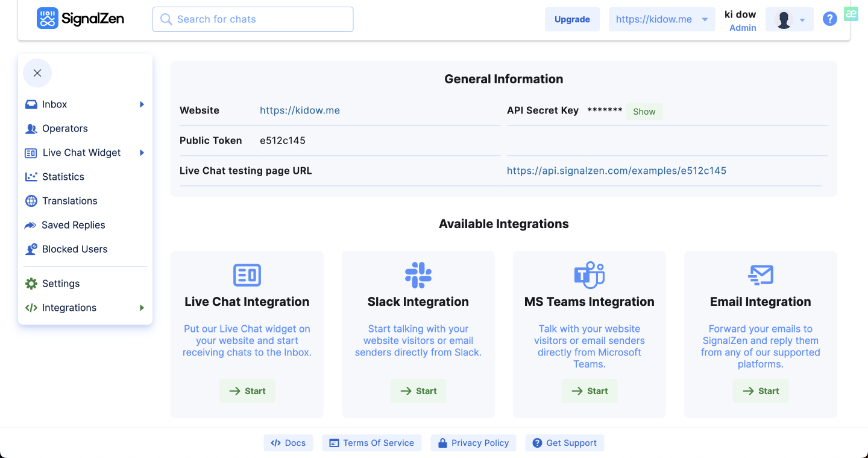Click the General Information heading

click(x=504, y=79)
